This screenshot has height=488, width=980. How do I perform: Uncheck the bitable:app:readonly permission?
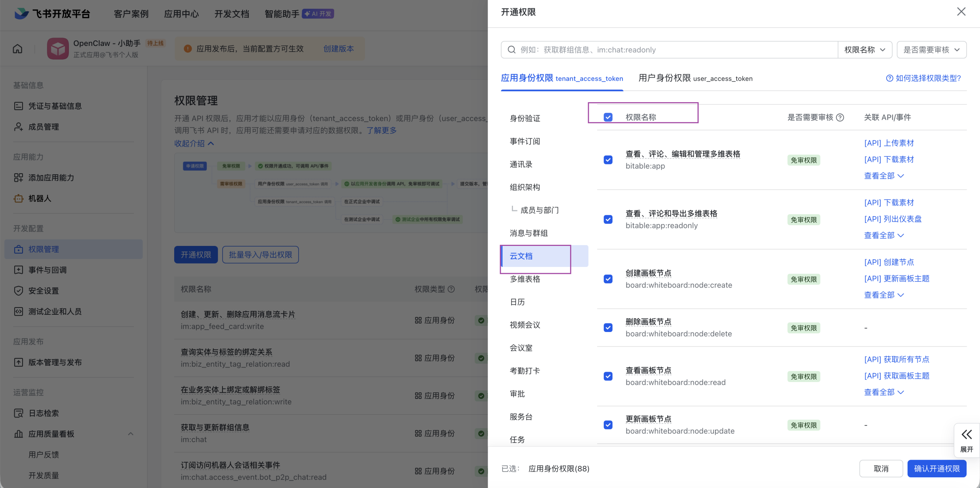coord(608,219)
